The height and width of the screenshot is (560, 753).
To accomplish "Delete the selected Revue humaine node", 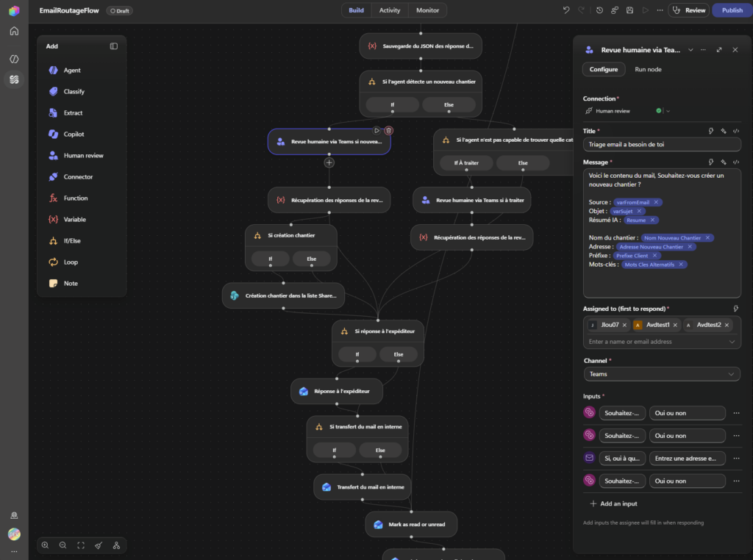I will [x=388, y=131].
